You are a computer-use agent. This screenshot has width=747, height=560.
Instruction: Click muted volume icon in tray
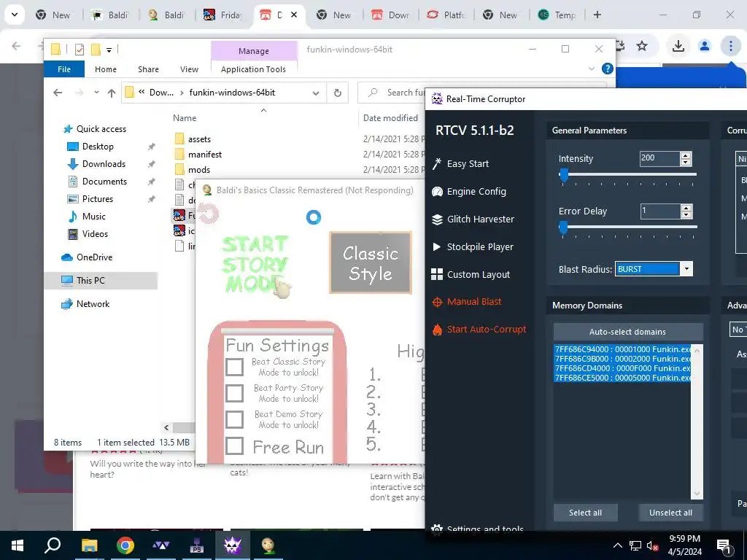[653, 545]
